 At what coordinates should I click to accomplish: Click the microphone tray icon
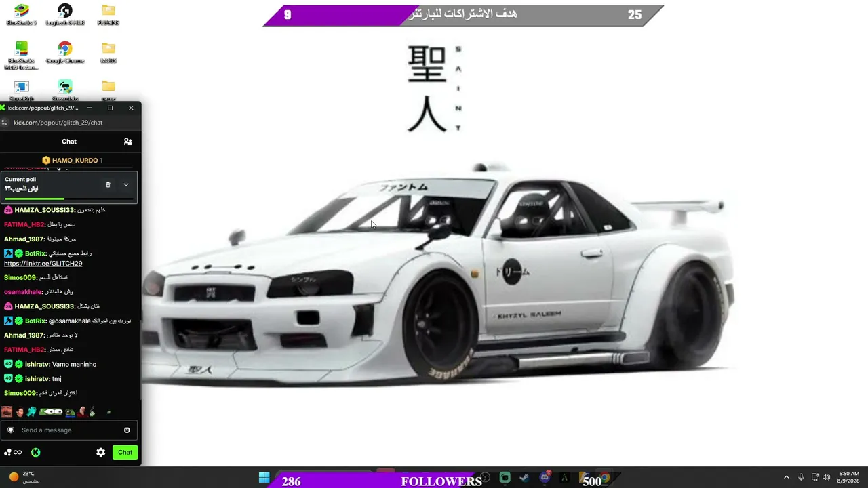click(801, 478)
